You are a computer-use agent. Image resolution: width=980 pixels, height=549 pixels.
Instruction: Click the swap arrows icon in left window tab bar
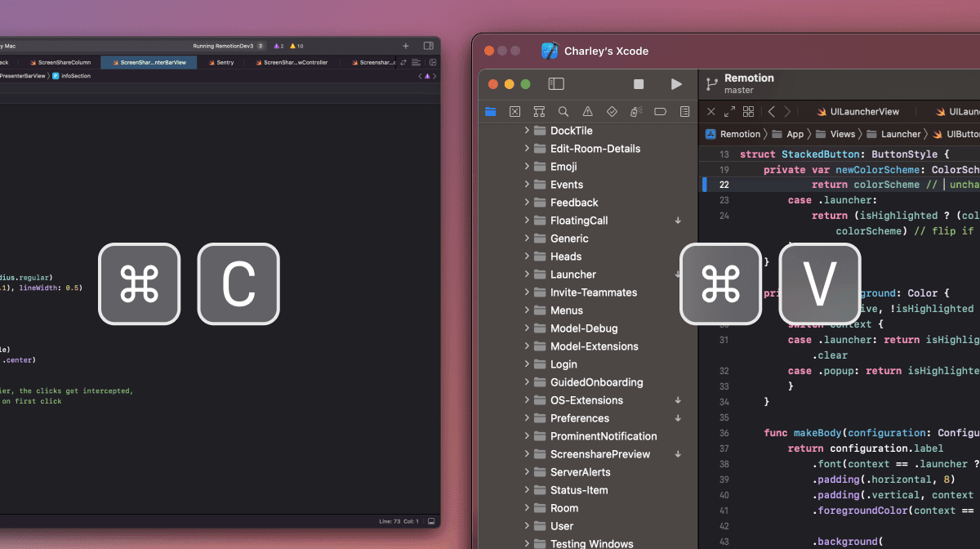tap(404, 62)
